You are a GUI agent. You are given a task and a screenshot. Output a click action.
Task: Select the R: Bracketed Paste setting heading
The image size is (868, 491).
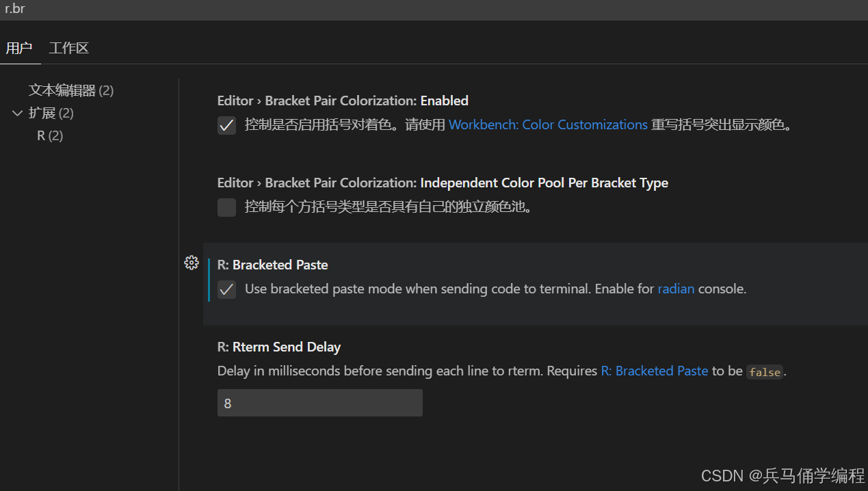click(273, 265)
